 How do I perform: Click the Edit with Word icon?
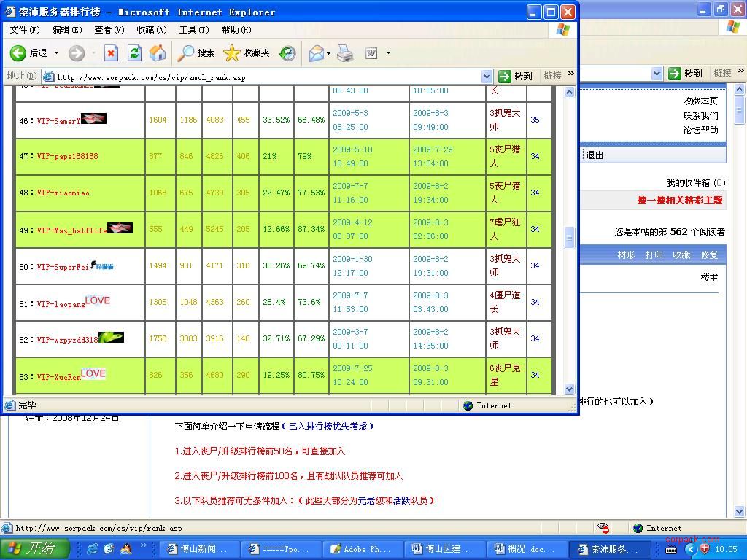click(371, 53)
